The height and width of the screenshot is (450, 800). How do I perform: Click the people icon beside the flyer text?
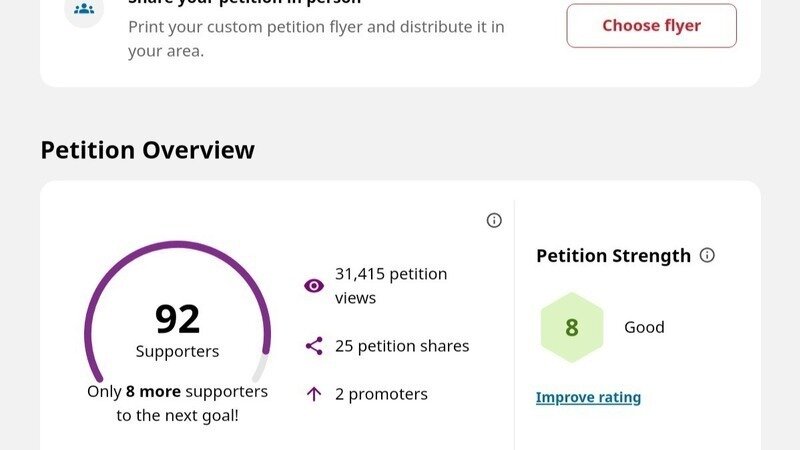click(84, 9)
